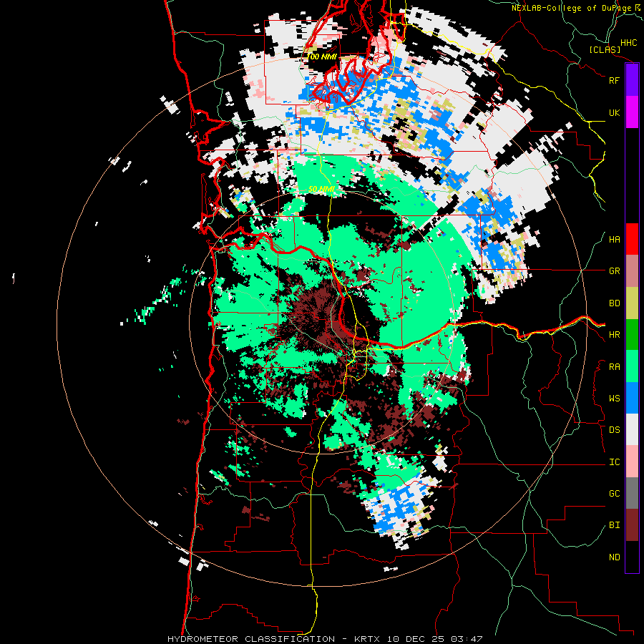Image resolution: width=644 pixels, height=644 pixels.
Task: Select the IC pink legend swatch
Action: [x=632, y=462]
